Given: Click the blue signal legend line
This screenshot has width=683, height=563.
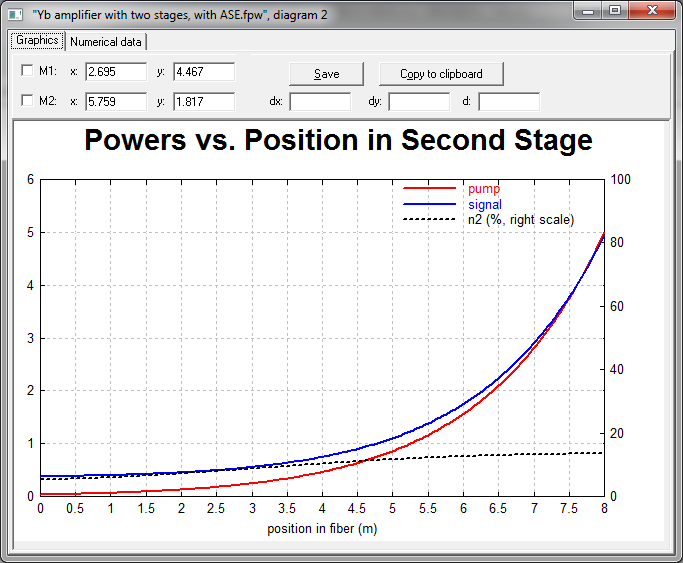Looking at the screenshot, I should 430,204.
